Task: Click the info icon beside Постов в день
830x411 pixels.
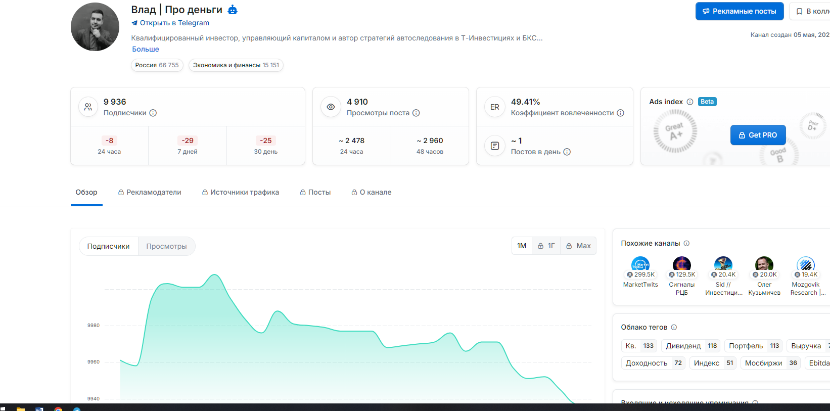Action: (x=567, y=152)
